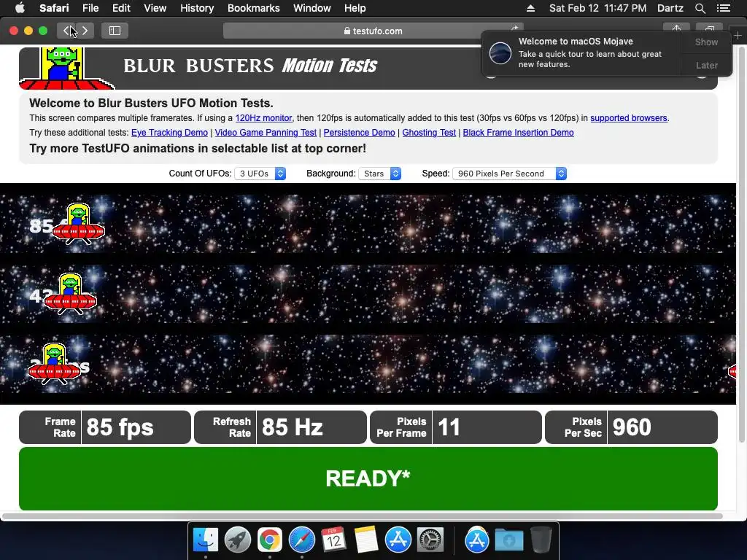Open Black Frame Insertion Demo link
Viewport: 747px width, 560px height.
pyautogui.click(x=519, y=133)
